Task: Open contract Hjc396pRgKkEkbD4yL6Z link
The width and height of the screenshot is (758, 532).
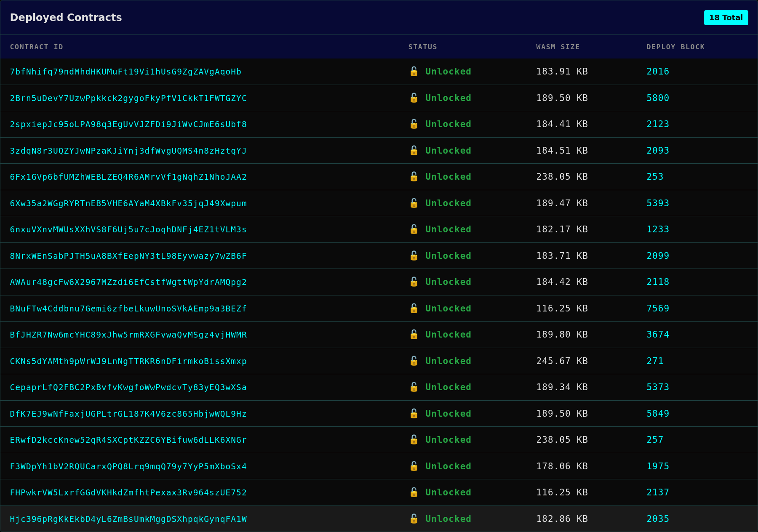Action: 128,519
